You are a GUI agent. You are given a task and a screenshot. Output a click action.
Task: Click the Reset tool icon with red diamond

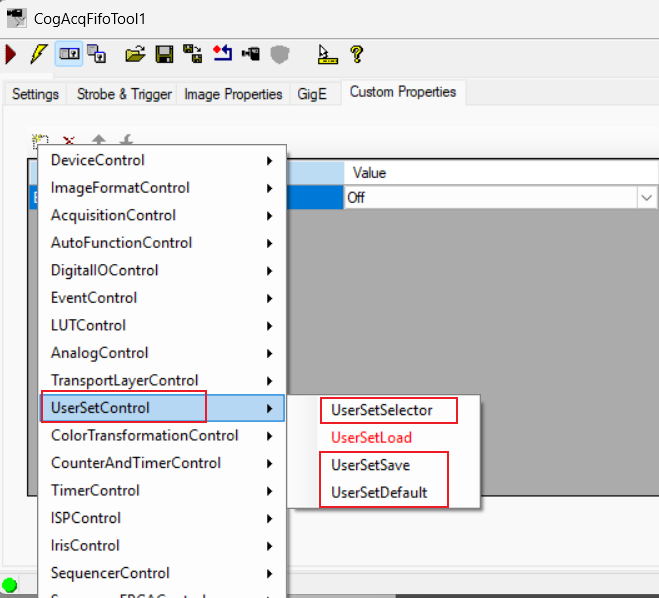[x=222, y=54]
